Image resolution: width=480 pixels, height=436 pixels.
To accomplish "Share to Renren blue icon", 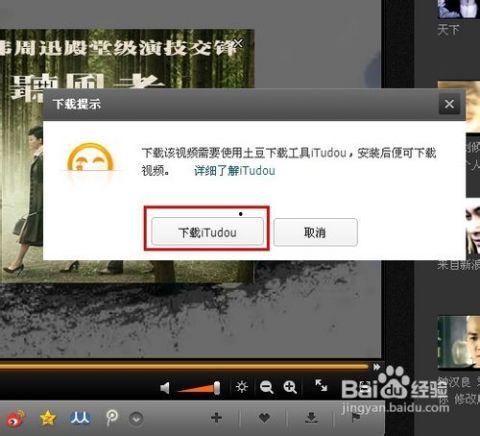I will [80, 417].
